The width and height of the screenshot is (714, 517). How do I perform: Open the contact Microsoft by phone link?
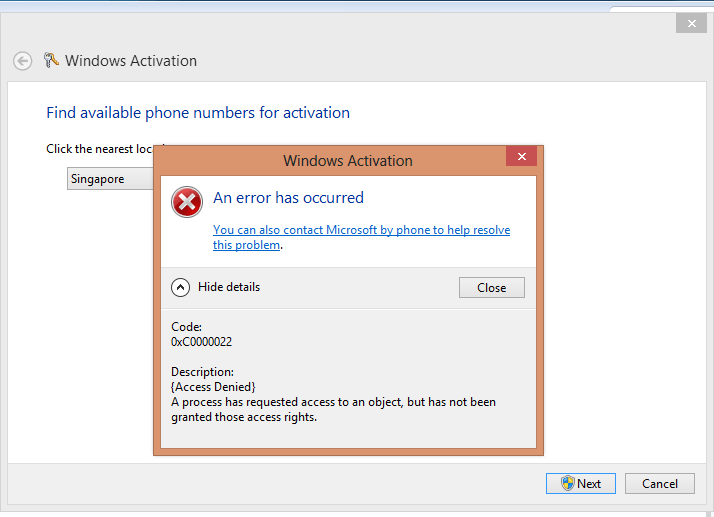[361, 237]
